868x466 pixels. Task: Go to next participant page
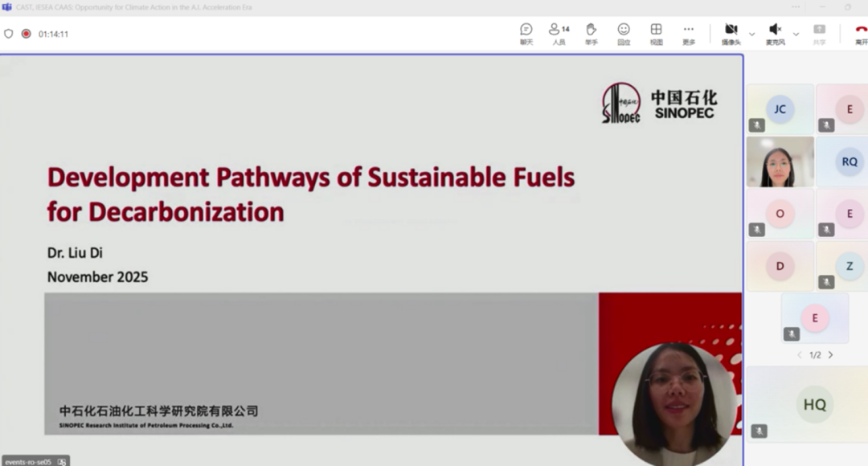click(831, 355)
